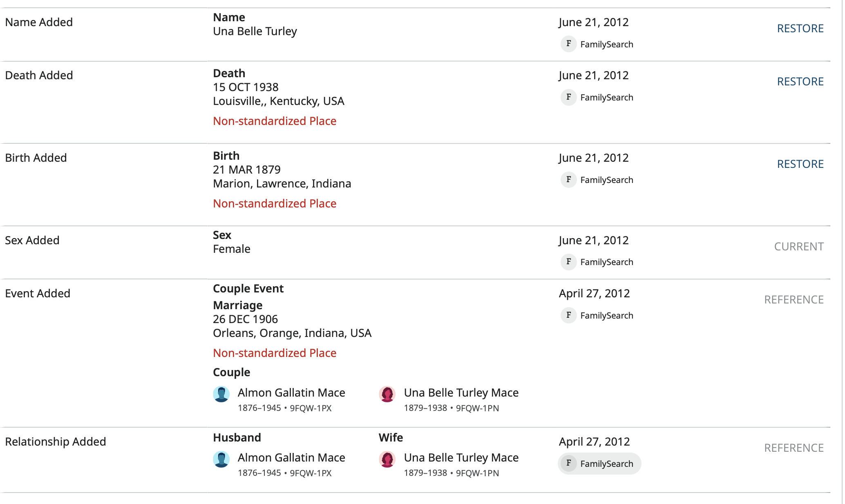The height and width of the screenshot is (504, 845).
Task: Open Almon Gallatin Mace under Husband heading
Action: click(x=291, y=458)
